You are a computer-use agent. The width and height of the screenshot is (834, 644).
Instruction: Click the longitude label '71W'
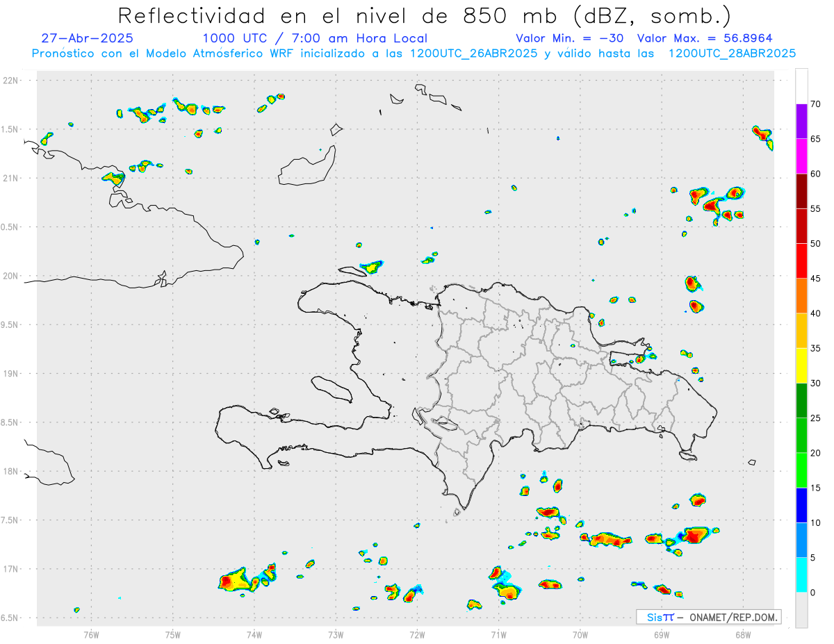[498, 634]
